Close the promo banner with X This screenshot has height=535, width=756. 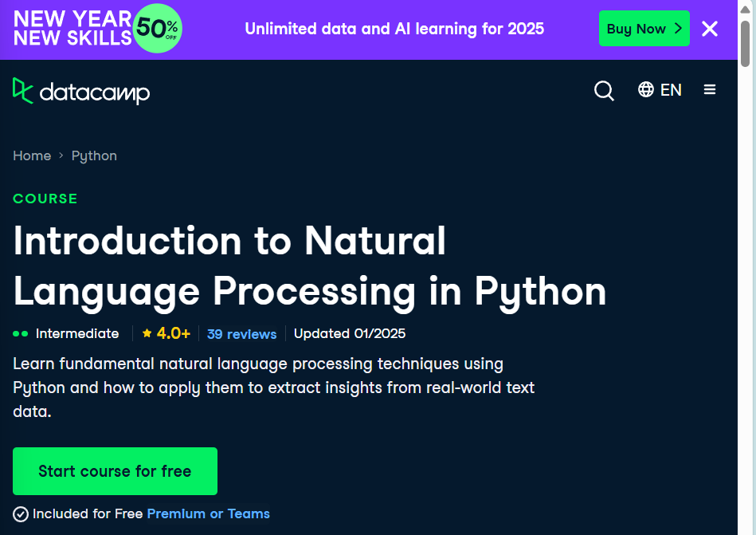[710, 29]
